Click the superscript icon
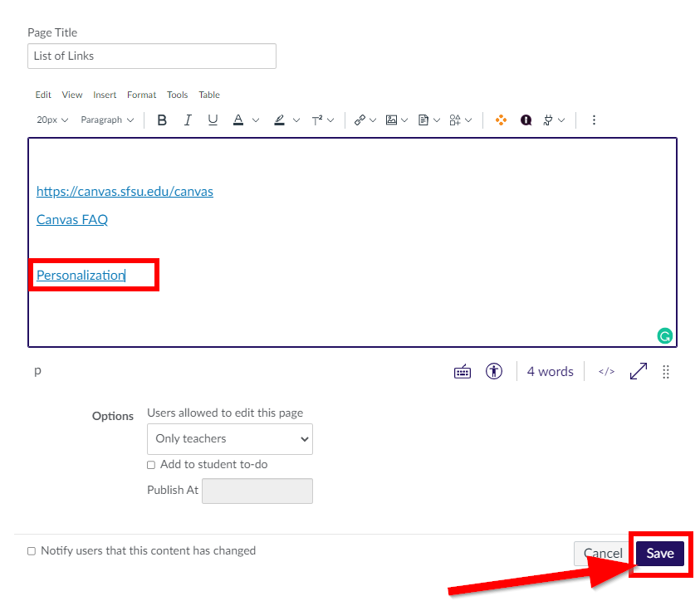This screenshot has height=606, width=700. (x=317, y=120)
